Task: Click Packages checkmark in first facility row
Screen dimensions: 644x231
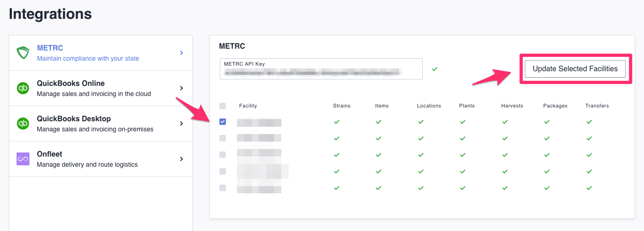Action: [x=546, y=122]
